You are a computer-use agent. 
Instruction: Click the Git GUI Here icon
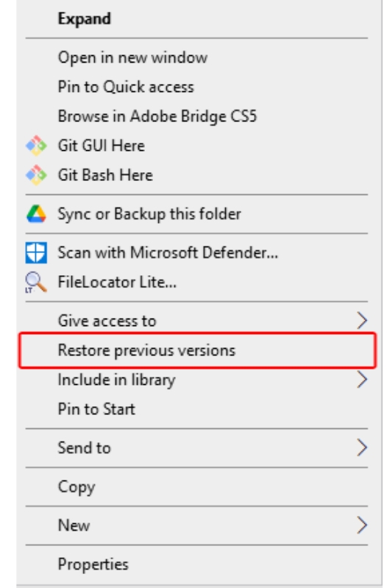coord(36,146)
